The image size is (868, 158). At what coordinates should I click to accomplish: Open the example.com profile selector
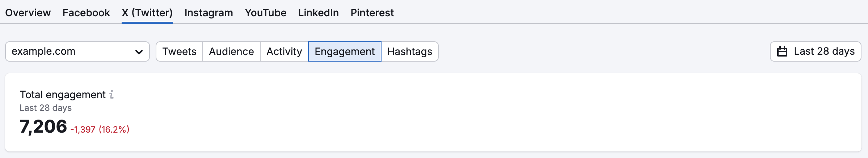(77, 51)
